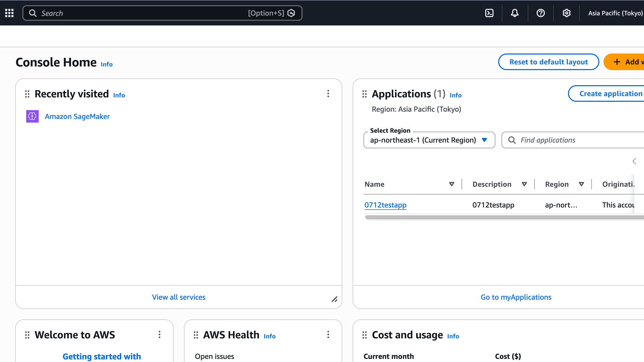This screenshot has width=644, height=362.
Task: Open the settings gear menu
Action: point(567,13)
